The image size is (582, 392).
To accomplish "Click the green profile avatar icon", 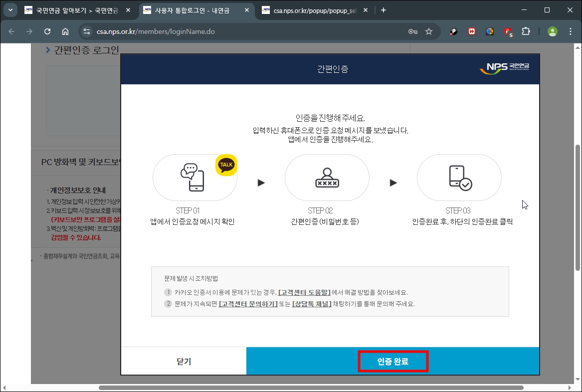I will (552, 31).
